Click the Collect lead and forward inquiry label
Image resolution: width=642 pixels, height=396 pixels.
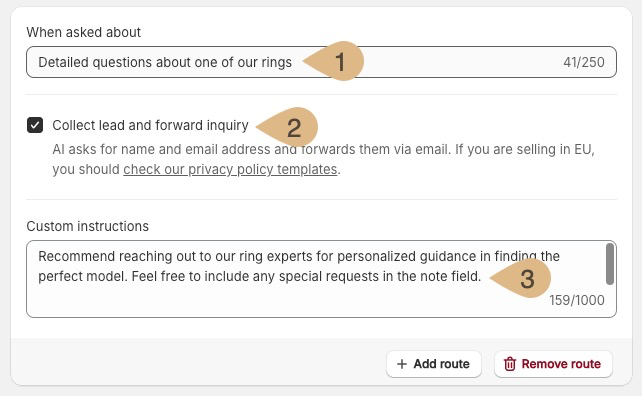[x=150, y=125]
